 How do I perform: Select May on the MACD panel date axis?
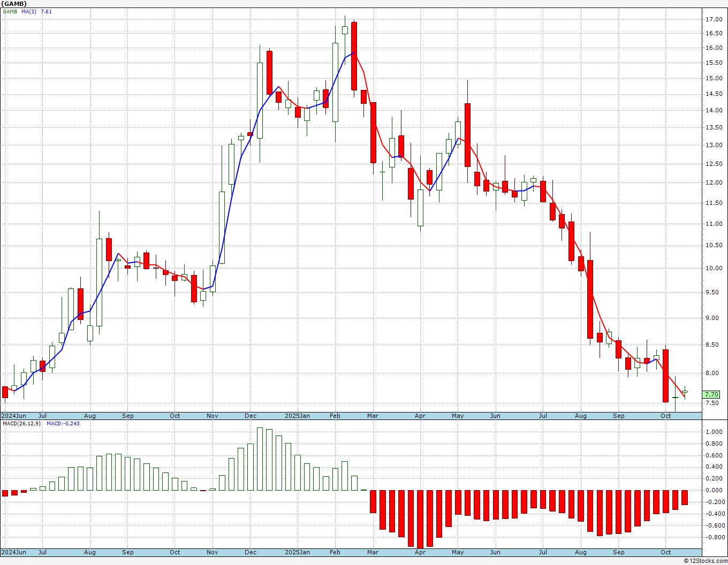click(458, 552)
